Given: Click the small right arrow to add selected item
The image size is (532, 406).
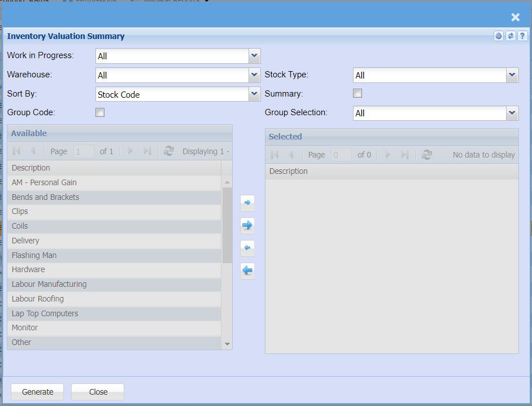Looking at the screenshot, I should pyautogui.click(x=247, y=202).
